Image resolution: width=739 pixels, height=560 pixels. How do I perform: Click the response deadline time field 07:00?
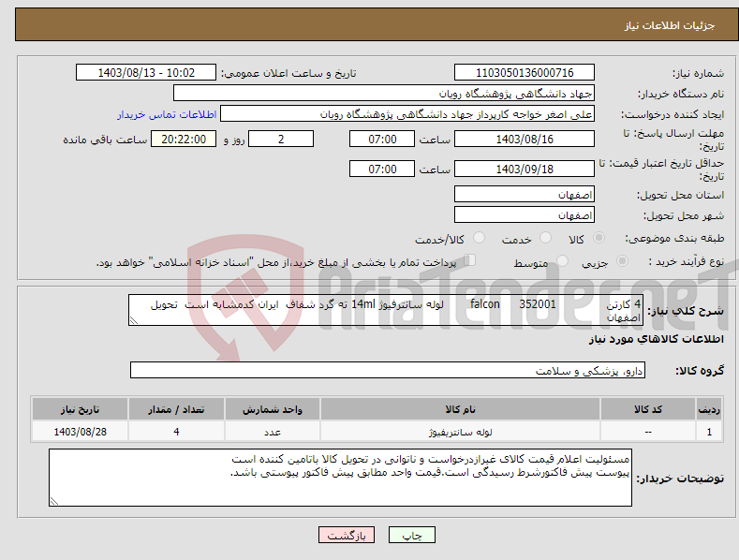[382, 139]
